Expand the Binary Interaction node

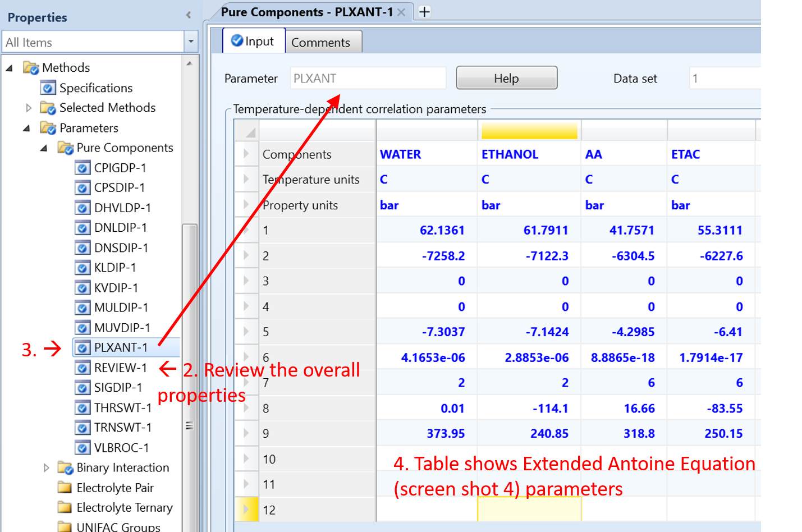coord(46,467)
